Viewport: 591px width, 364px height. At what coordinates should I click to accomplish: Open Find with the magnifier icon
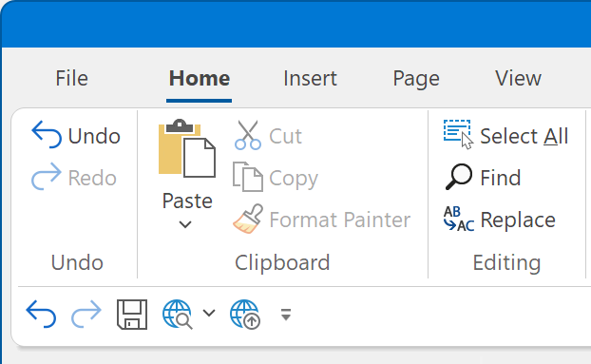(459, 177)
